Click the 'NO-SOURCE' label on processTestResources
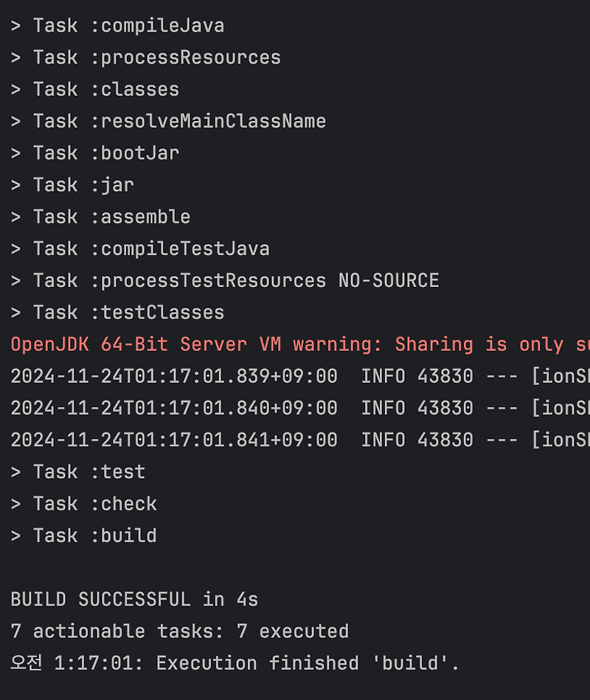Screen dimensions: 590x700 click(389, 281)
